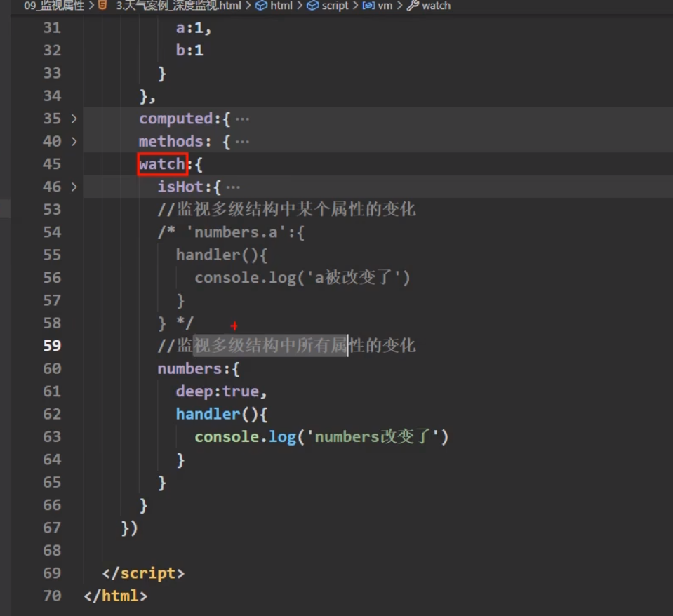Image resolution: width=673 pixels, height=616 pixels.
Task: Click the commented 'numbers.a':{ on line 54
Action: [x=231, y=232]
